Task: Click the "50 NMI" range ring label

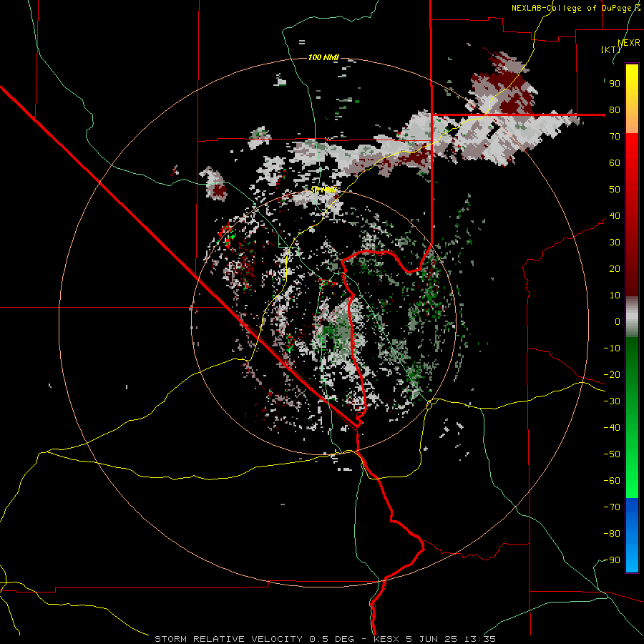Action: pos(323,190)
